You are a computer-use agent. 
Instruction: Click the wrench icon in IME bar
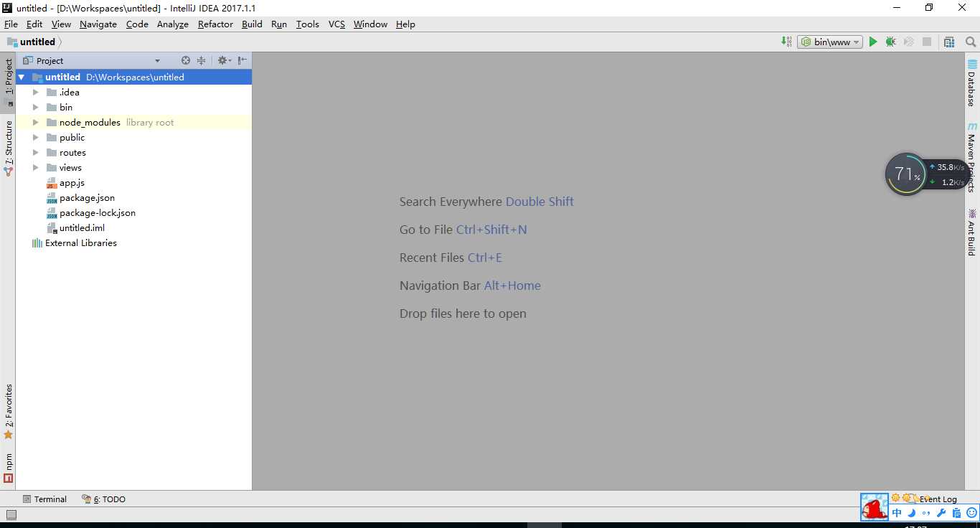click(x=942, y=513)
